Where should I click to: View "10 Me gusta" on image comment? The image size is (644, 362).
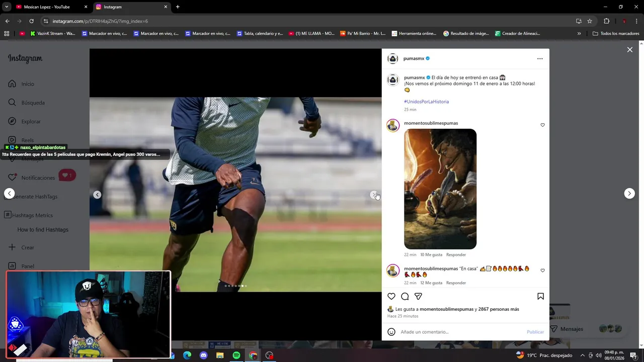click(x=431, y=254)
